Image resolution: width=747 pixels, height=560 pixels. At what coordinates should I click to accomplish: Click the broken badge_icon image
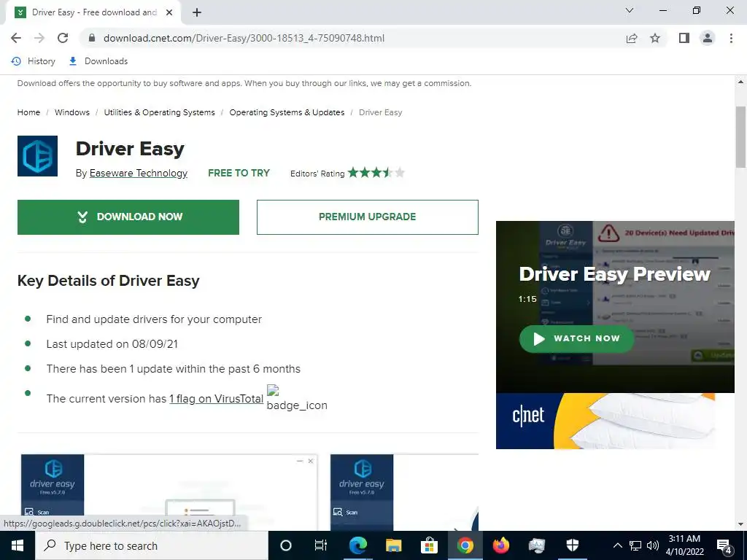(297, 398)
